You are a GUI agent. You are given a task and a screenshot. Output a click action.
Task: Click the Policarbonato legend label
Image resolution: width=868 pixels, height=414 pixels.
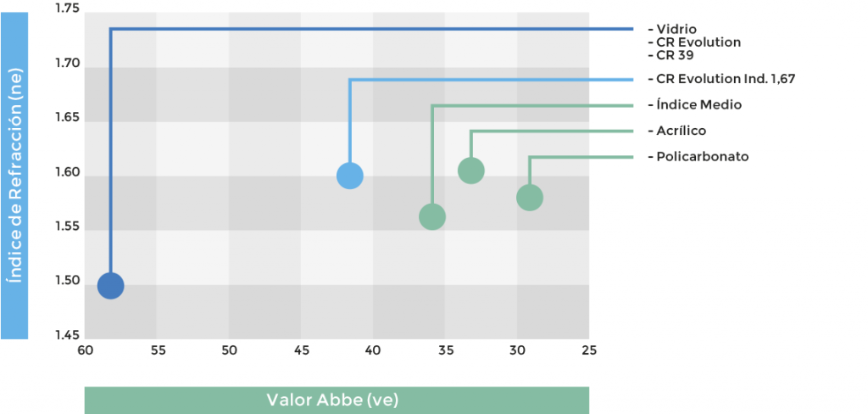tap(702, 157)
